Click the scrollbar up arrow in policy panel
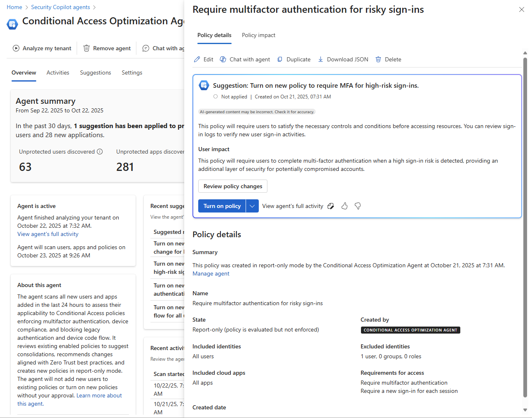This screenshot has width=532, height=418. [525, 53]
